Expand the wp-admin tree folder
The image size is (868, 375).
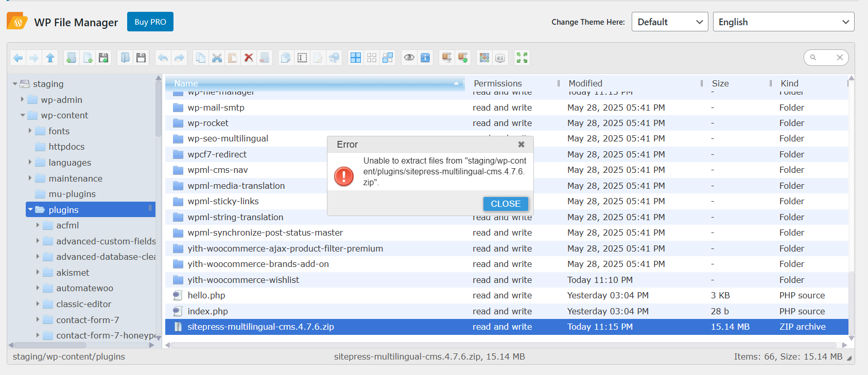coord(23,99)
